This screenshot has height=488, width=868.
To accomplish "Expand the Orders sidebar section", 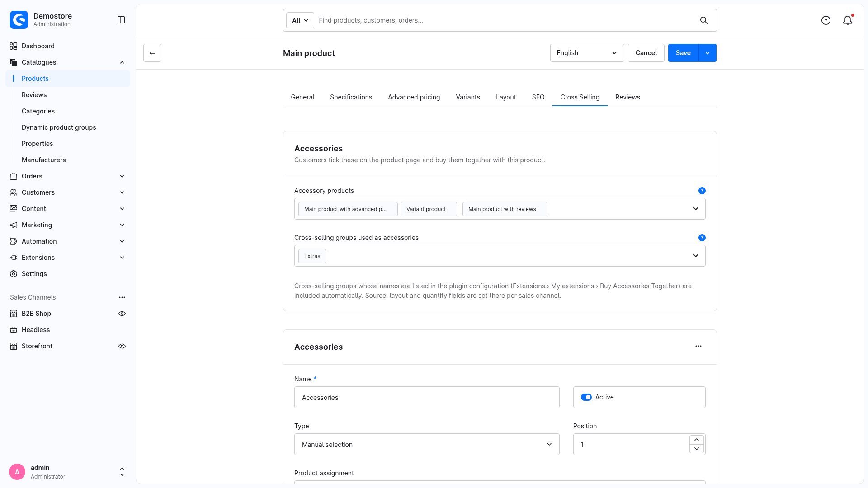I will click(x=67, y=176).
